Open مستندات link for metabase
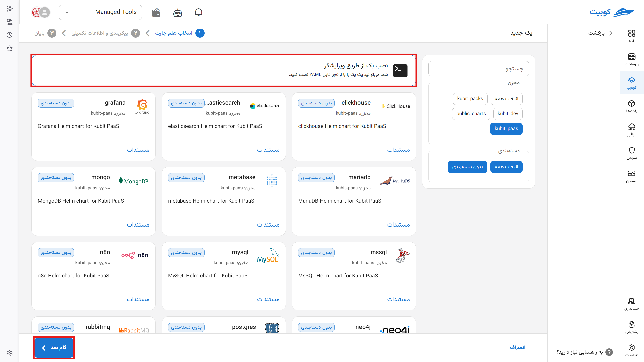Viewport: 644px width, 362px height. (x=268, y=225)
